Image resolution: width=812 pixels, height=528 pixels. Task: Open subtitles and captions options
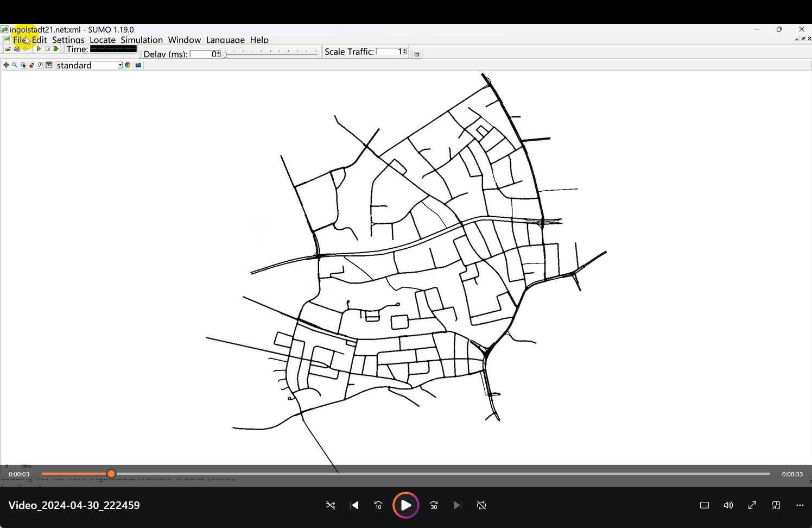[705, 505]
